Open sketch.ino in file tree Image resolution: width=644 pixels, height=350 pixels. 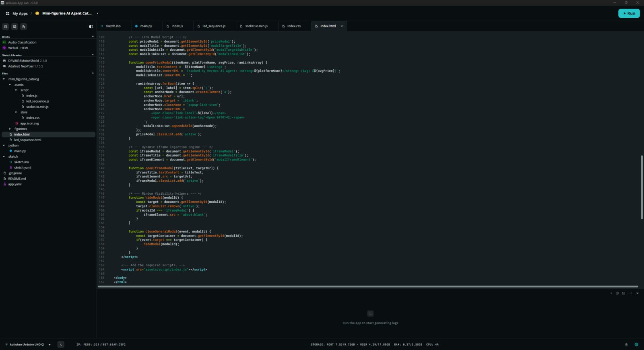pyautogui.click(x=21, y=162)
